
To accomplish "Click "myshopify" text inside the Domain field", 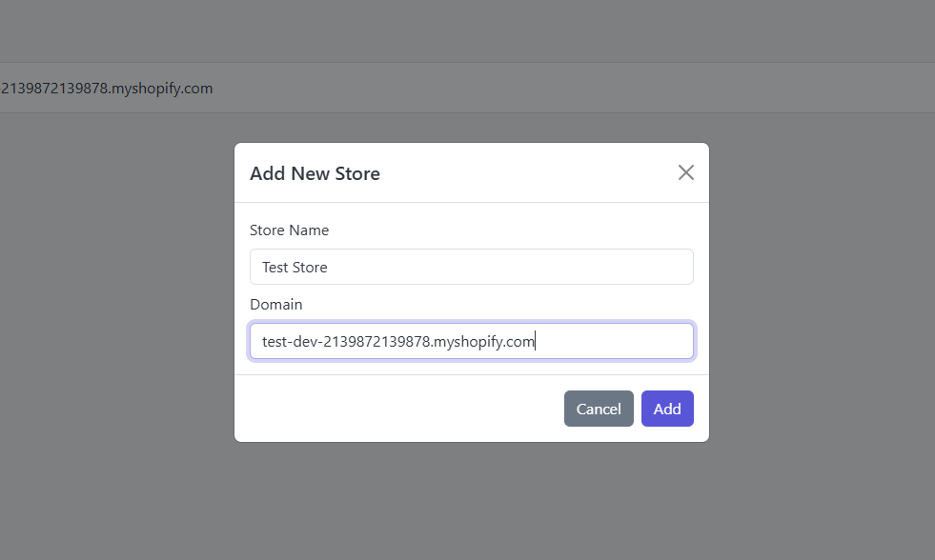I will point(468,342).
